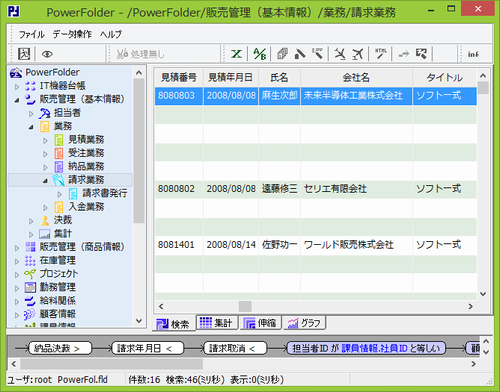Viewport: 500px width, 392px height.
Task: Click the 請求年月日 < condition button
Action: (147, 348)
